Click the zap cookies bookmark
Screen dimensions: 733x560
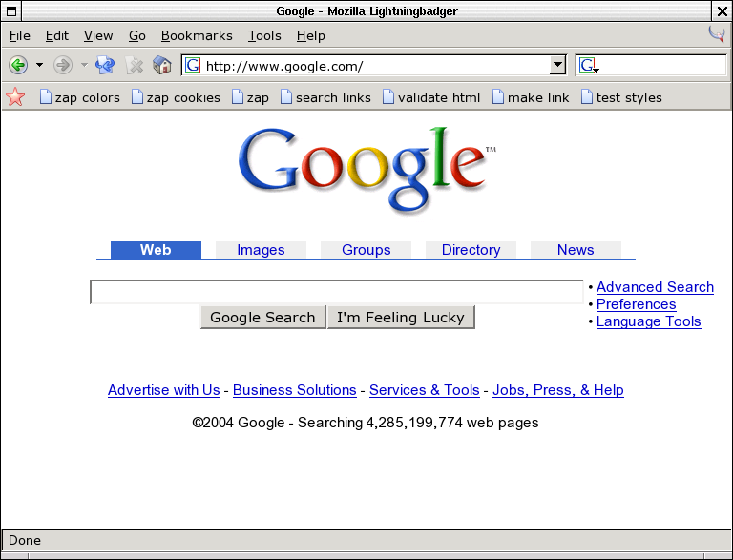[176, 97]
